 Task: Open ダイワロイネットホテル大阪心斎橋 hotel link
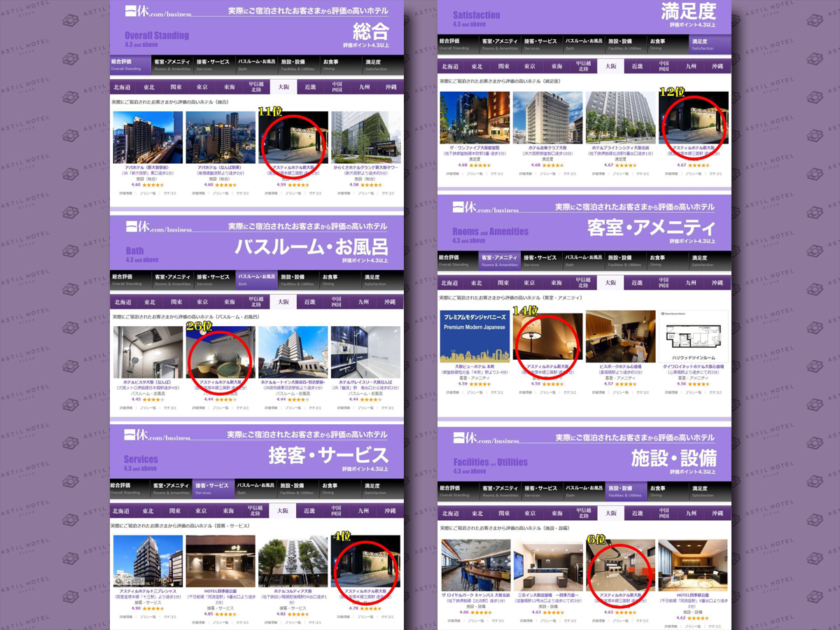pyautogui.click(x=694, y=367)
